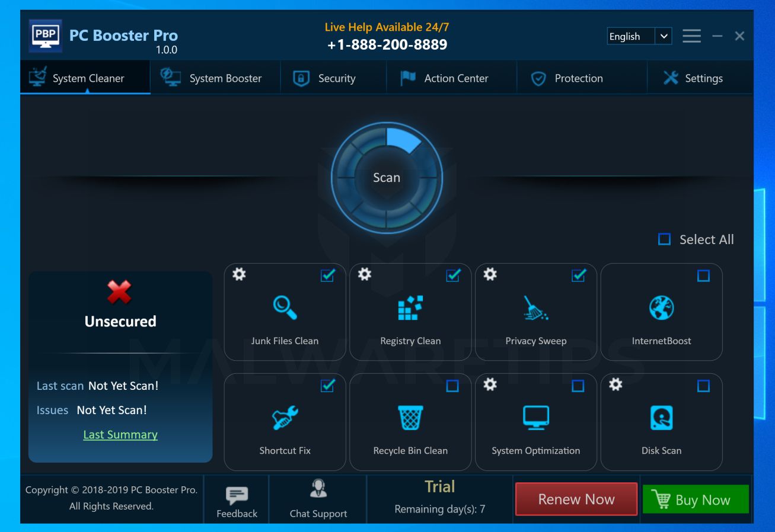
Task: Open the Last Summary link
Action: coord(120,434)
